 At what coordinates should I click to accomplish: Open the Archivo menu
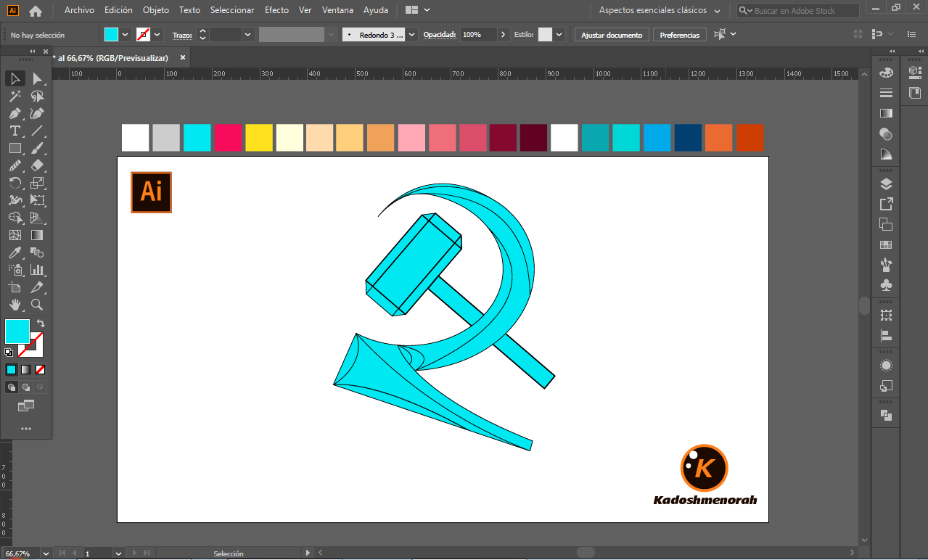coord(79,10)
